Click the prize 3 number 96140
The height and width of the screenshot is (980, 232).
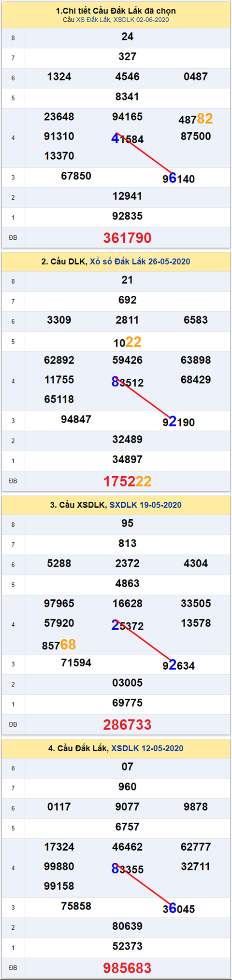point(179,179)
